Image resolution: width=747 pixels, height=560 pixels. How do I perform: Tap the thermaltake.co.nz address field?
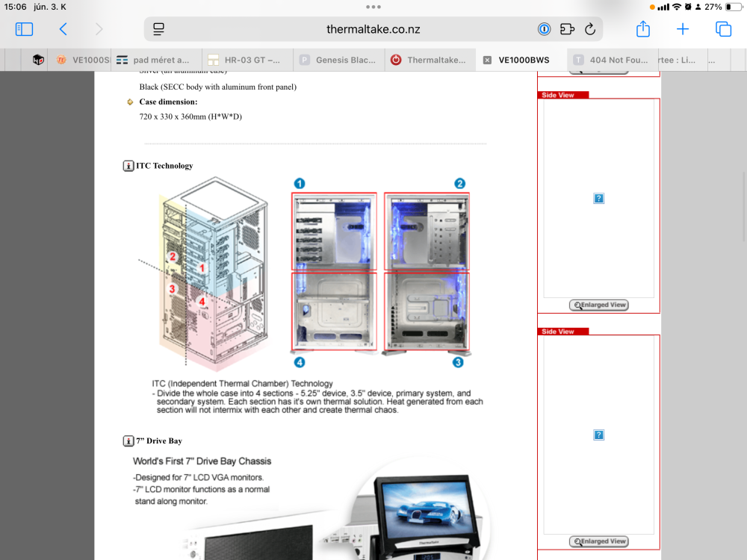click(x=373, y=29)
